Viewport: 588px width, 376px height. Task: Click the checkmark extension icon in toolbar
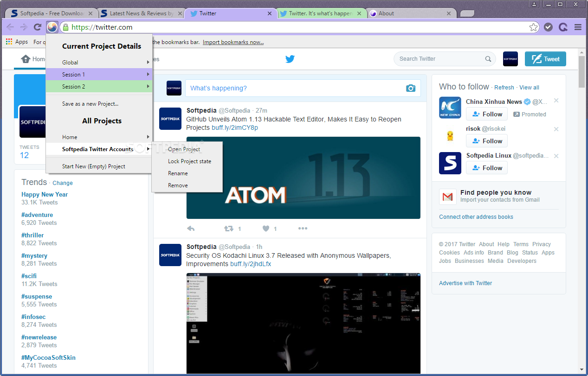(x=548, y=27)
